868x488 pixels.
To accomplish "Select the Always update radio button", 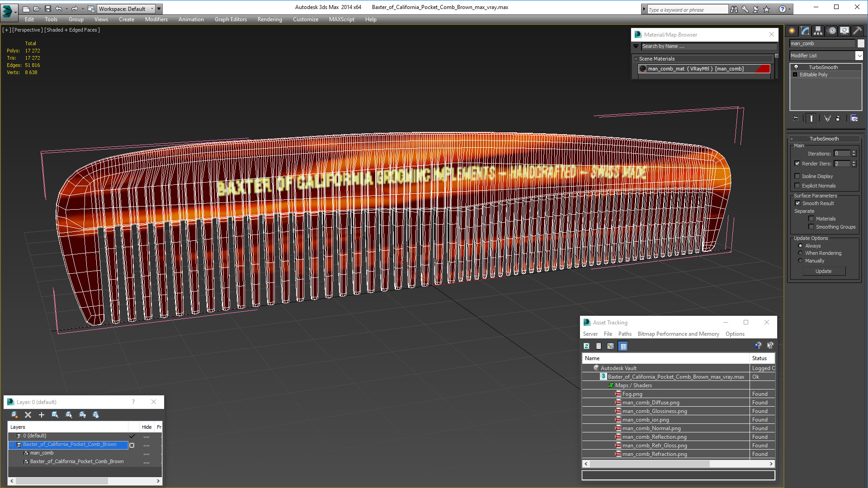I will point(800,246).
